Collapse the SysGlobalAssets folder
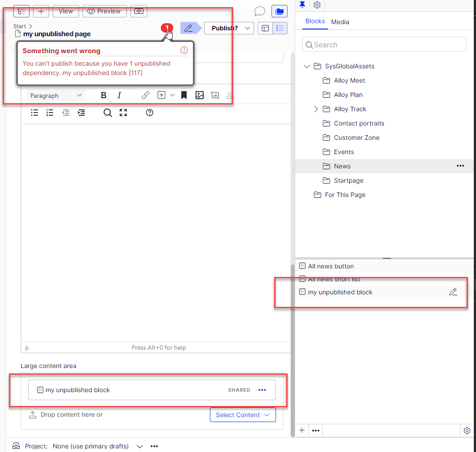 (x=306, y=66)
